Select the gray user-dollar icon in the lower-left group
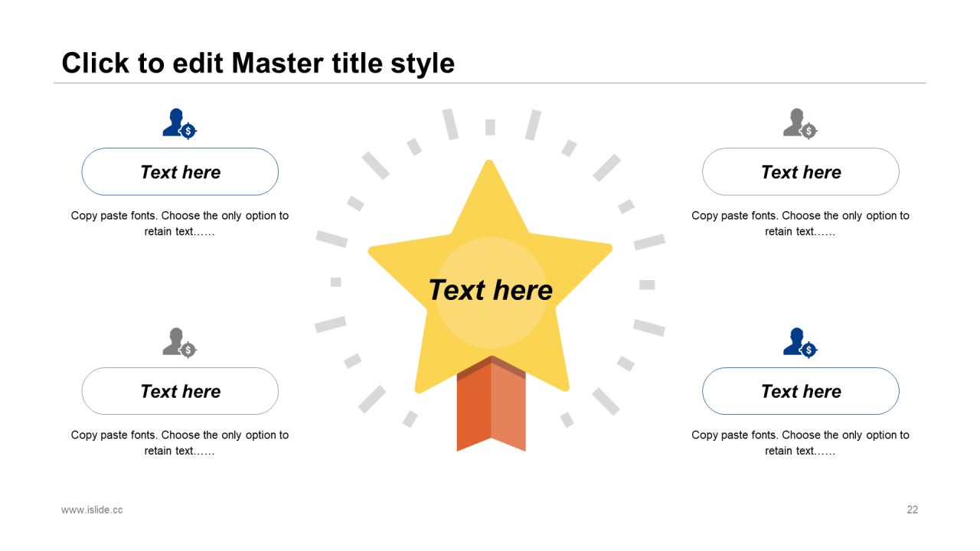The width and height of the screenshot is (980, 551). click(x=180, y=343)
